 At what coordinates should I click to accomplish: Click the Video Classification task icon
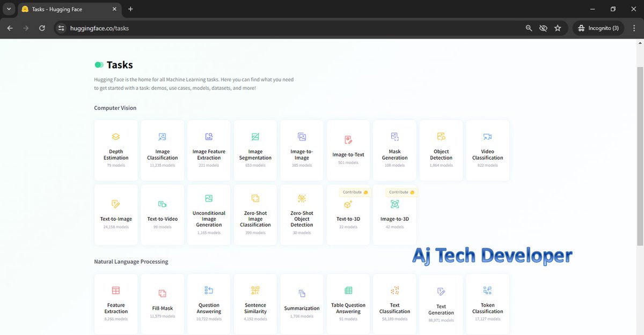coord(487,137)
